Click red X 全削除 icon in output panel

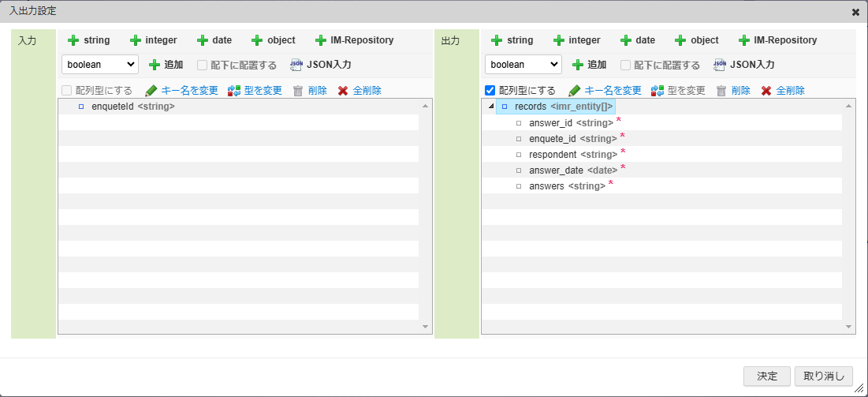pos(766,91)
